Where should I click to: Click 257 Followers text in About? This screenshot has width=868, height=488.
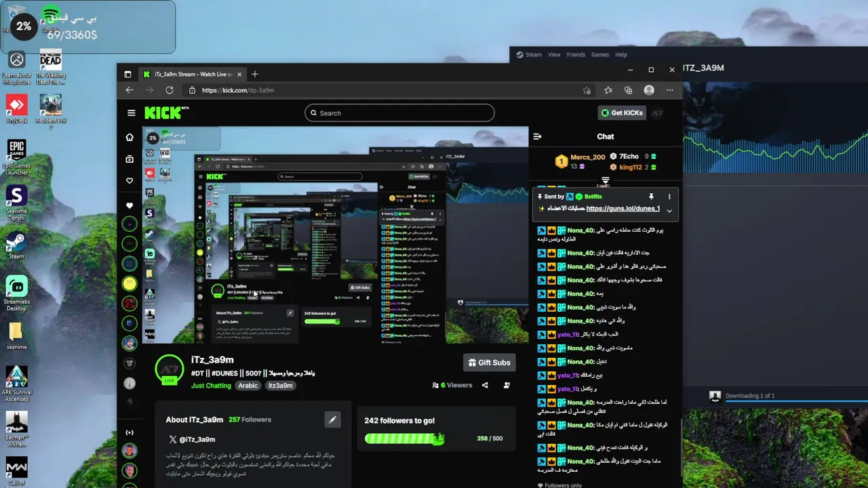pyautogui.click(x=250, y=420)
